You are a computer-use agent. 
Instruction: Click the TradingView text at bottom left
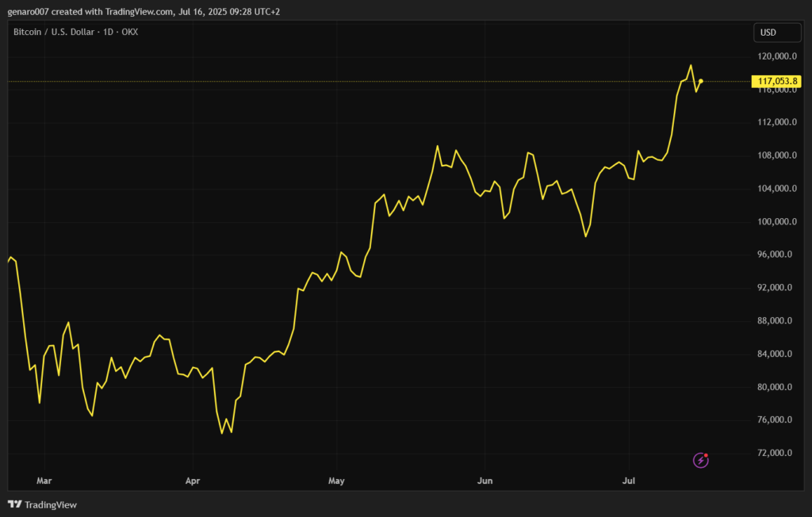coord(51,505)
